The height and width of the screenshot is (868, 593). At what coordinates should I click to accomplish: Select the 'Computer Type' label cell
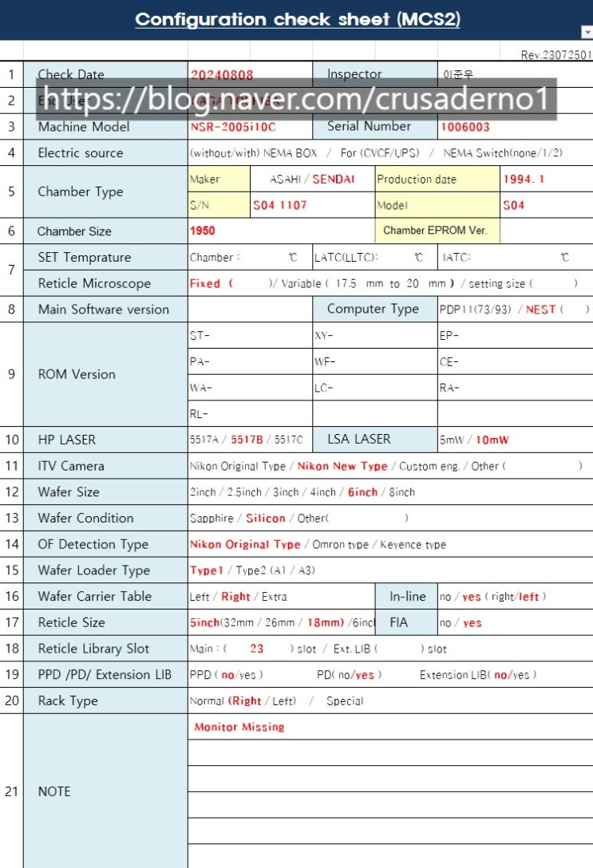point(375,309)
